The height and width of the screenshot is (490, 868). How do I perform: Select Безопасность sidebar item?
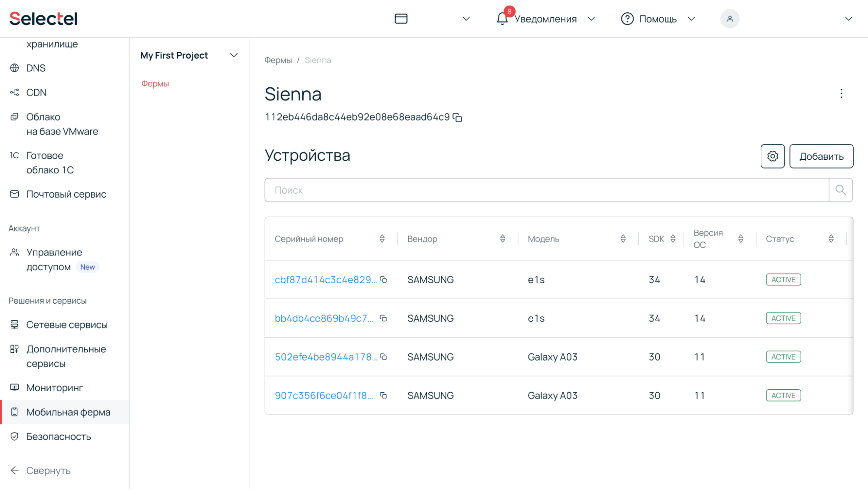(59, 437)
